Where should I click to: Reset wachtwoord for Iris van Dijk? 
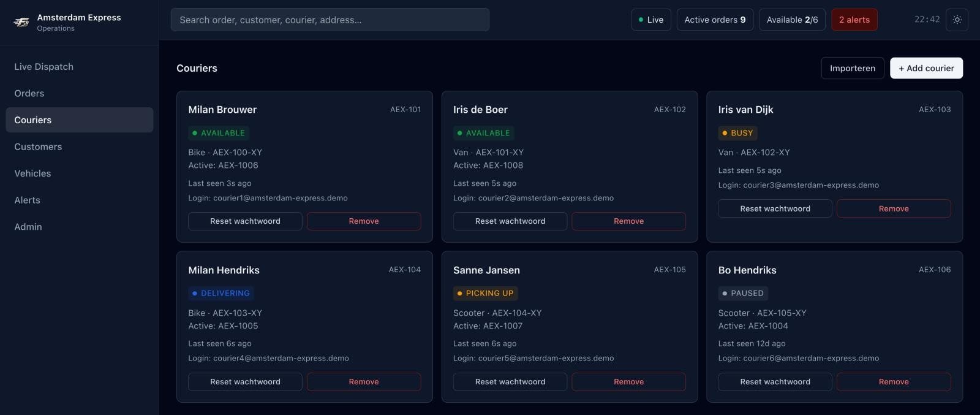coord(775,208)
